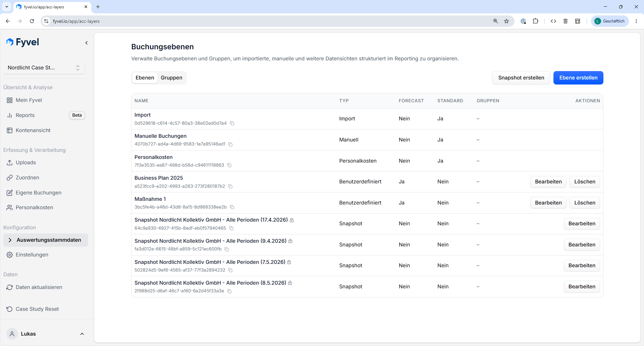Copy ID of snapshot dated 7.5.2026
Screen dimensions: 644x346
click(230, 270)
